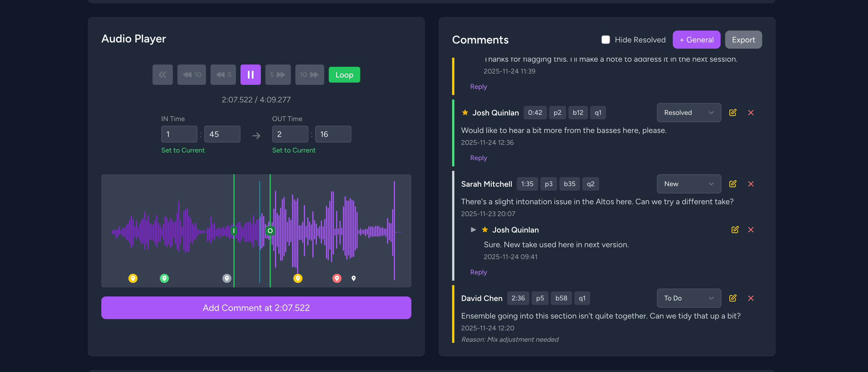The height and width of the screenshot is (372, 868).
Task: Enable Loop playback mode
Action: click(344, 74)
